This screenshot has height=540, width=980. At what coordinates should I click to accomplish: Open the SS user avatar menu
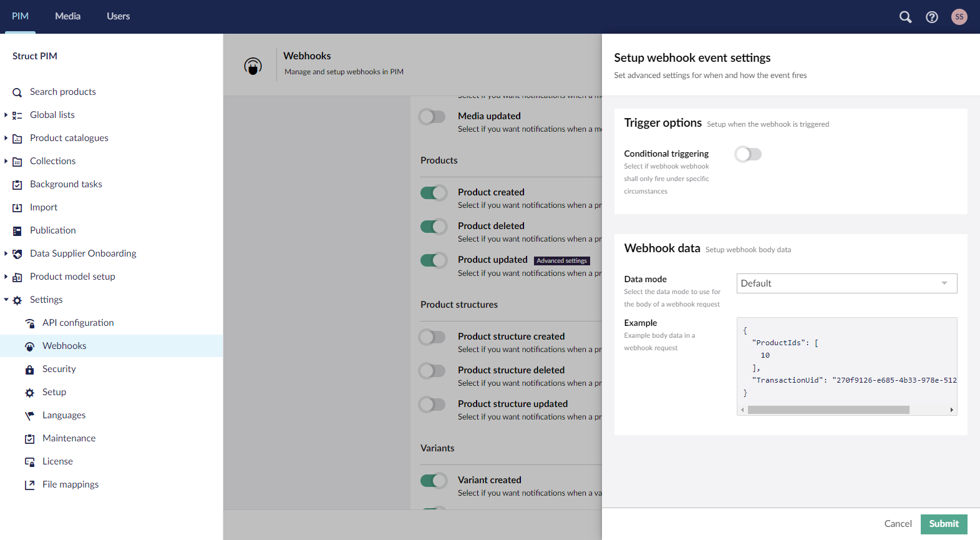tap(959, 17)
